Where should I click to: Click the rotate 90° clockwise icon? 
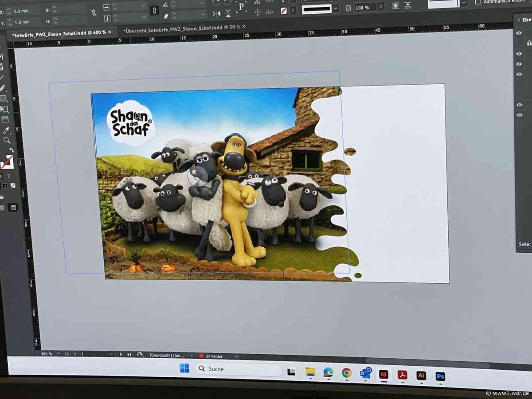pyautogui.click(x=216, y=2)
